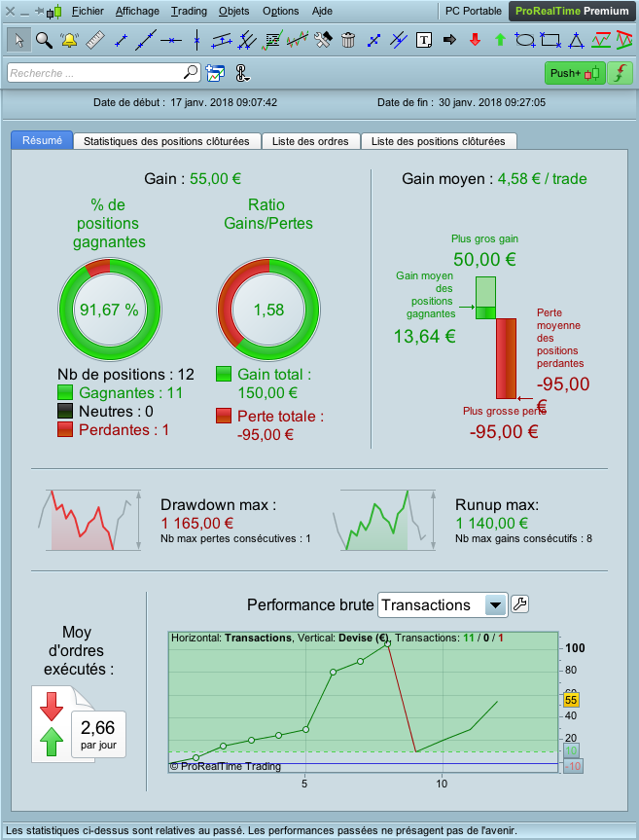Choose the short segment drawing tool
This screenshot has width=639, height=840.
click(121, 40)
